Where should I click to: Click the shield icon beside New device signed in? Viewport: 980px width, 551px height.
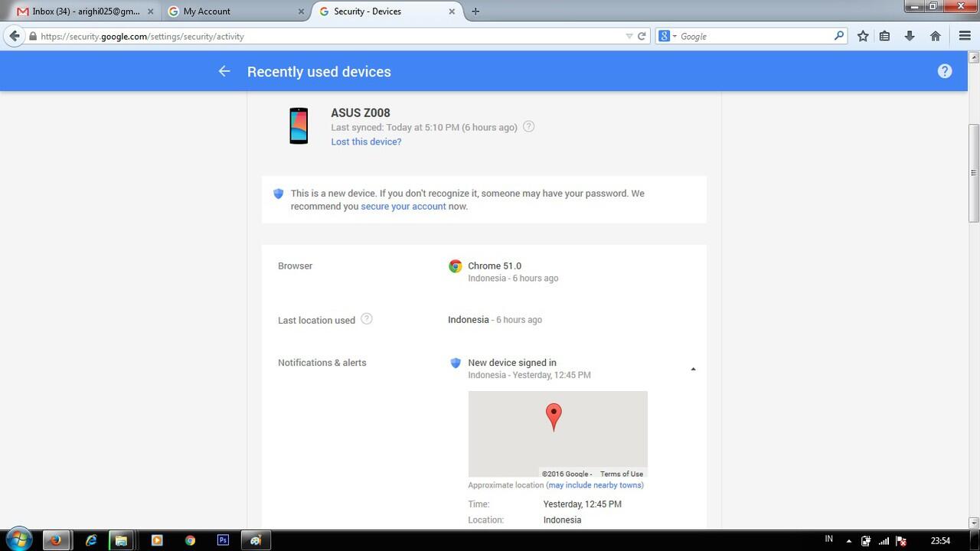coord(456,363)
